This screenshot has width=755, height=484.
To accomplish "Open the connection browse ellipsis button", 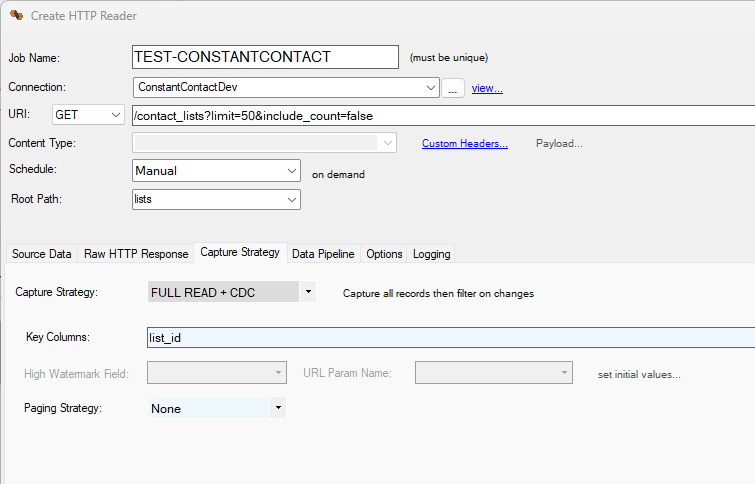I will click(x=453, y=88).
